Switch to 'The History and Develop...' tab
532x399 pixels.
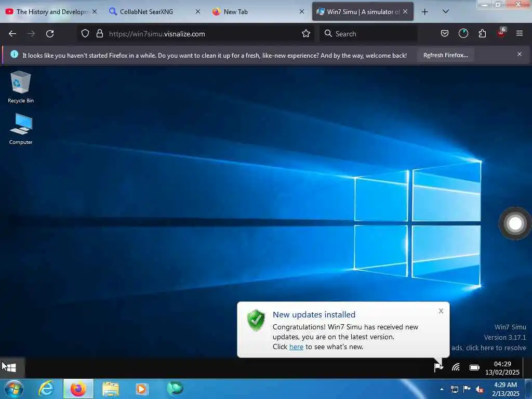[51, 12]
